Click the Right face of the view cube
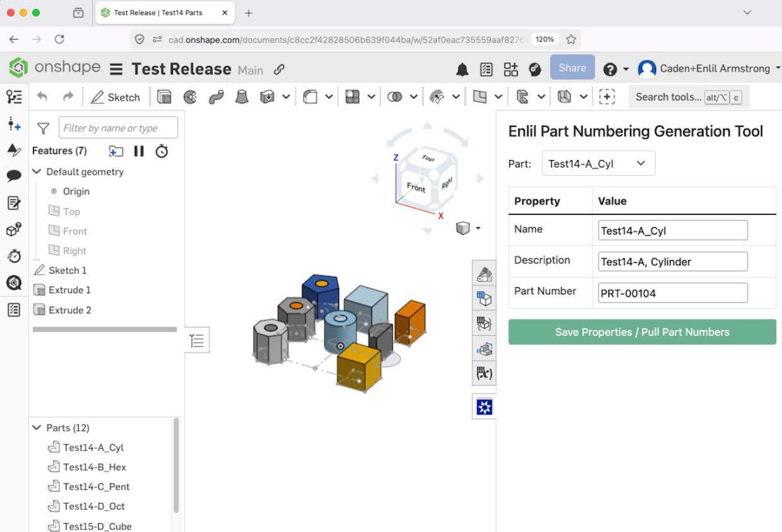This screenshot has width=782, height=532. pyautogui.click(x=447, y=183)
